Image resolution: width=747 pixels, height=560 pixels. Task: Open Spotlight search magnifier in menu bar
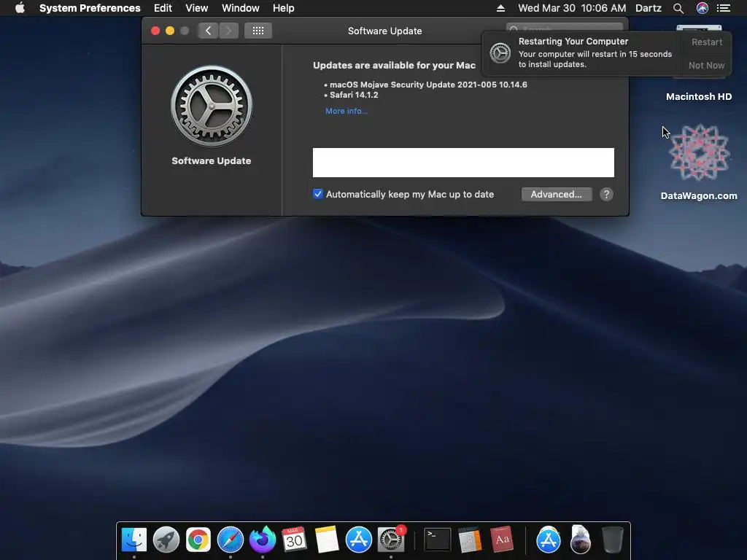[x=678, y=8]
